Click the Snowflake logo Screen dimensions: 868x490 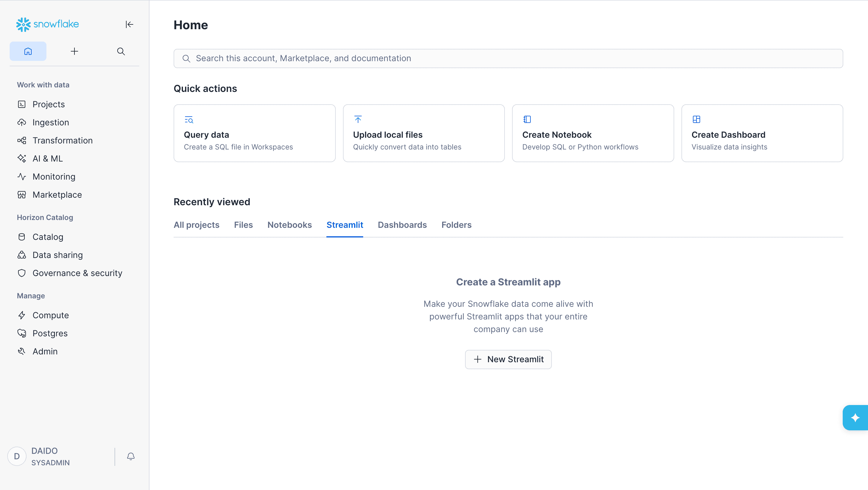click(47, 24)
